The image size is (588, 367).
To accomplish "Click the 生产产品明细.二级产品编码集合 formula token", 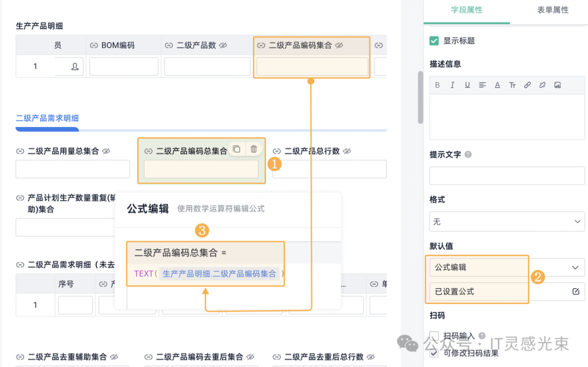I will click(219, 274).
